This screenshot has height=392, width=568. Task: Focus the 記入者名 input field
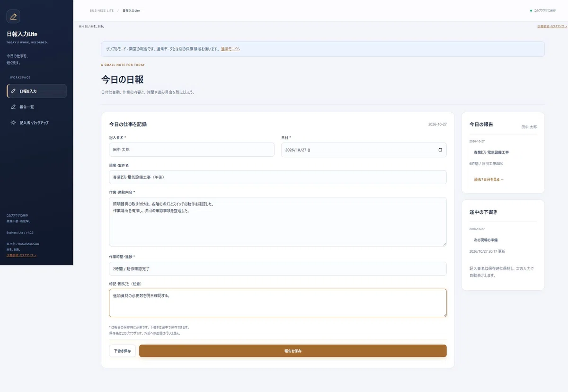pos(192,150)
